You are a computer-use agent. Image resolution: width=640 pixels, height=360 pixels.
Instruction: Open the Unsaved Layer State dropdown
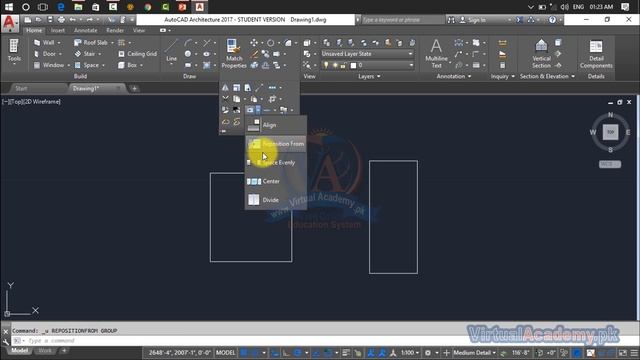click(367, 54)
